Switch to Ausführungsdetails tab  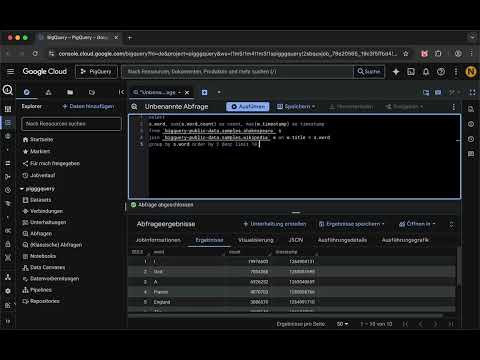click(x=342, y=240)
